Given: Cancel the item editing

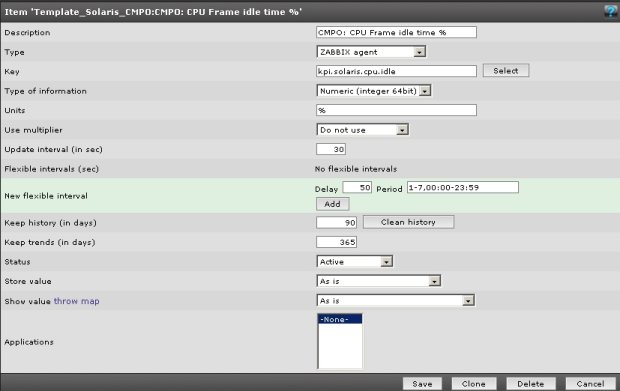Looking at the screenshot, I should click(590, 384).
